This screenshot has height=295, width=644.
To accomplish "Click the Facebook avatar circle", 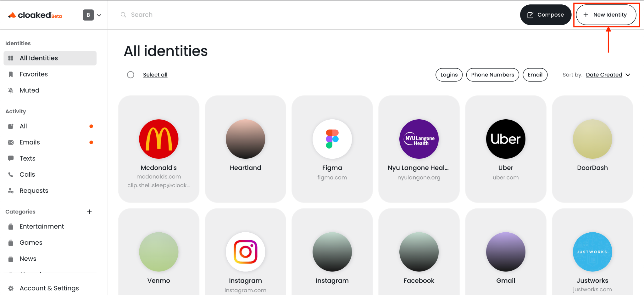I will 419,252.
